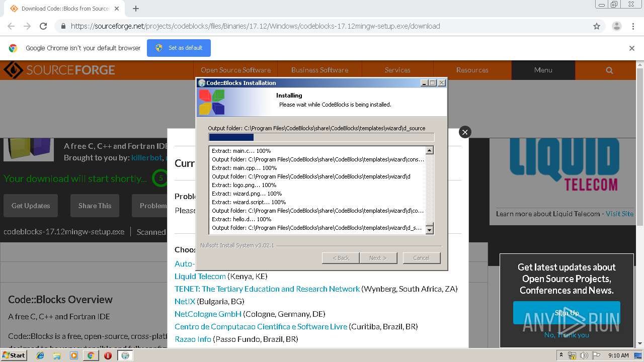This screenshot has width=644, height=362.
Task: Open the Windows Start menu
Action: pos(14,355)
